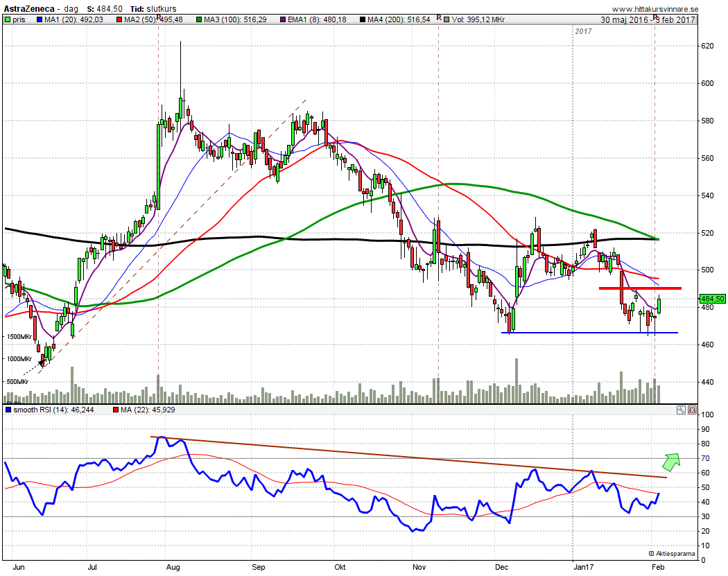Click the 540 price axis value
728x576 pixels.
pyautogui.click(x=707, y=195)
